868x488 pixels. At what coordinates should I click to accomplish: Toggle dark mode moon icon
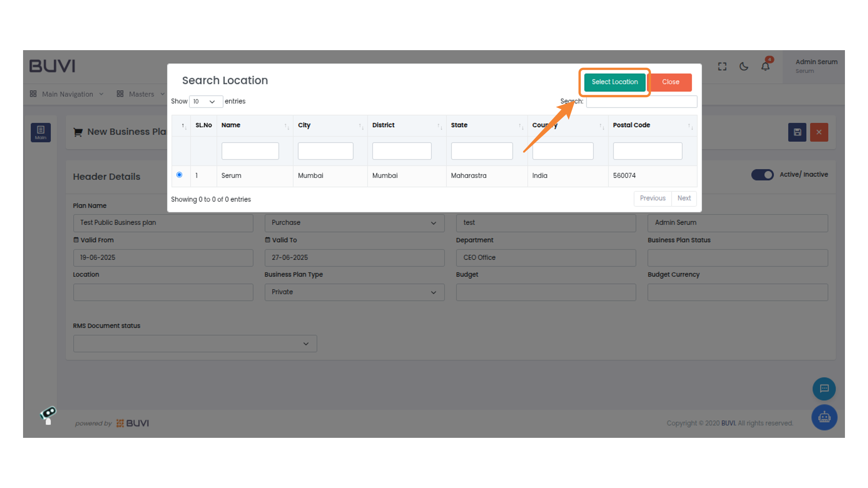tap(744, 66)
